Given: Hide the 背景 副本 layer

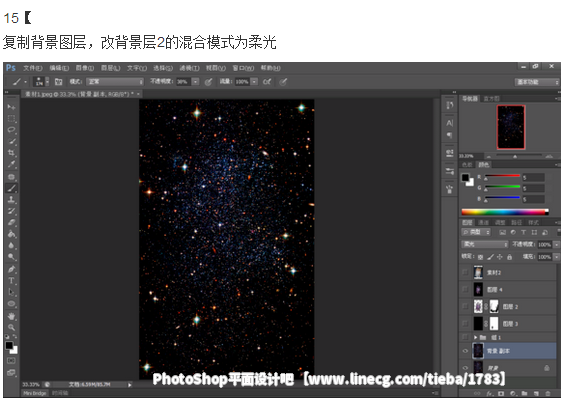Looking at the screenshot, I should 465,351.
